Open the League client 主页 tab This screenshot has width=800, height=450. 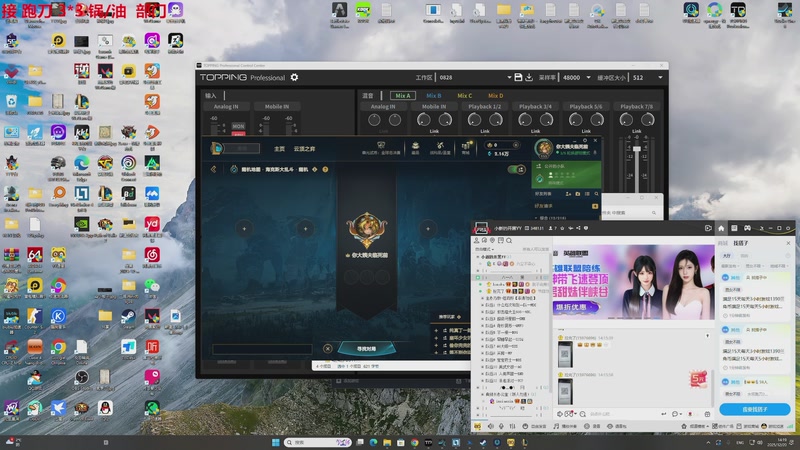[x=279, y=149]
